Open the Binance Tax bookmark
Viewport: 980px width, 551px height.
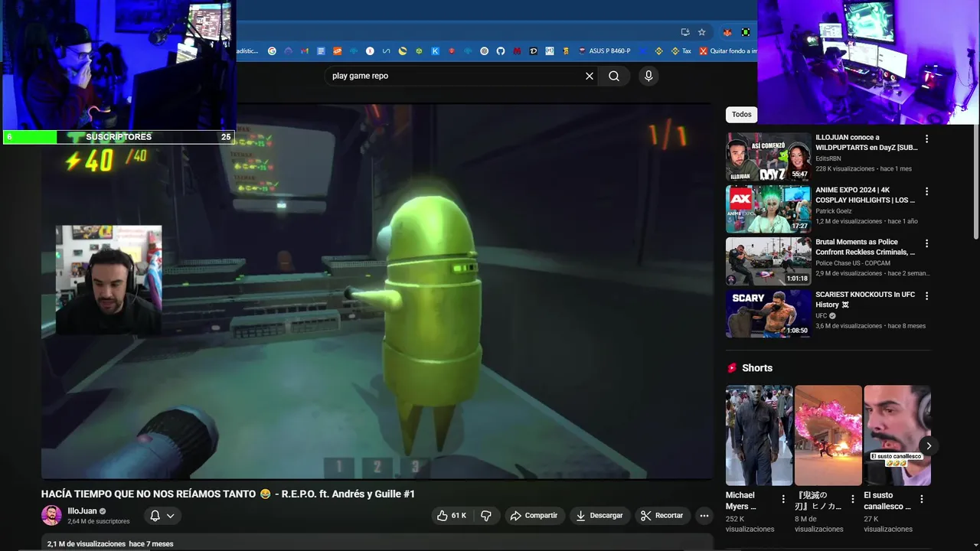tap(681, 51)
